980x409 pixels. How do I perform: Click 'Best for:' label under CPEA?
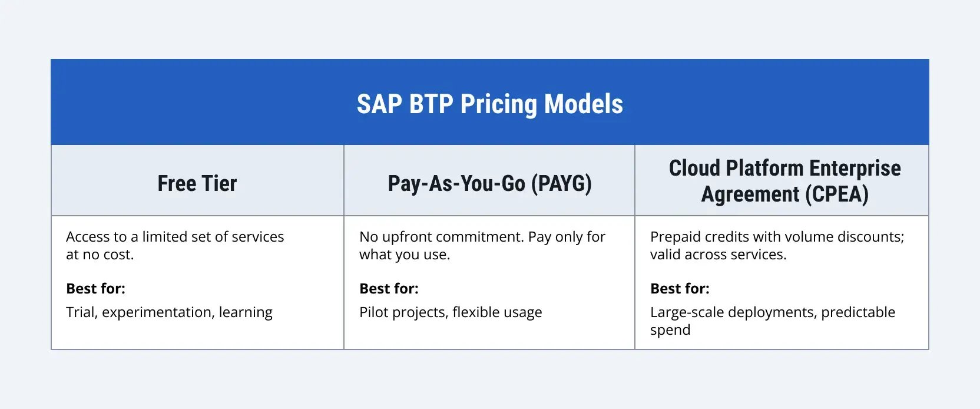680,289
